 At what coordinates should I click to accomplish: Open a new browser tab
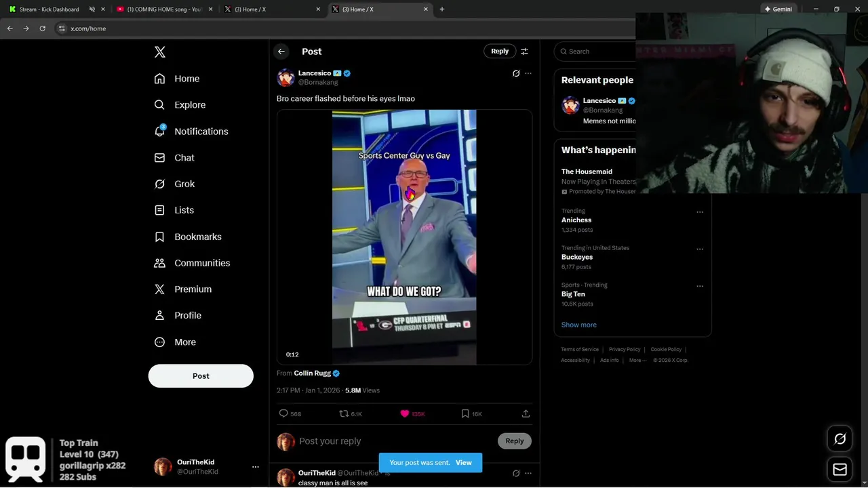(x=442, y=9)
